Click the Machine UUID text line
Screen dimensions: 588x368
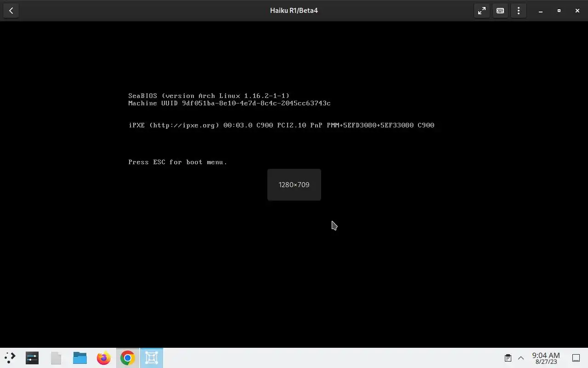tap(229, 103)
